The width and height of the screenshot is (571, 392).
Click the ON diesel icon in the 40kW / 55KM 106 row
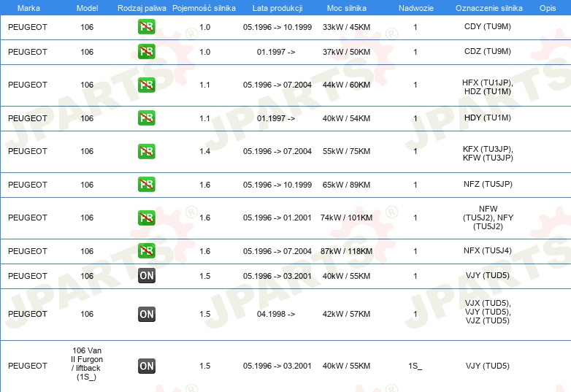click(146, 275)
